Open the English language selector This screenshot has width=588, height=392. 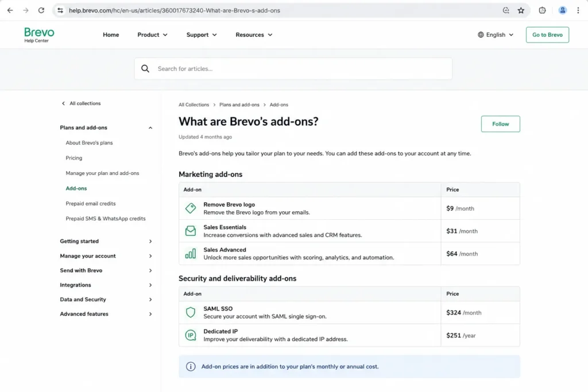pos(496,35)
